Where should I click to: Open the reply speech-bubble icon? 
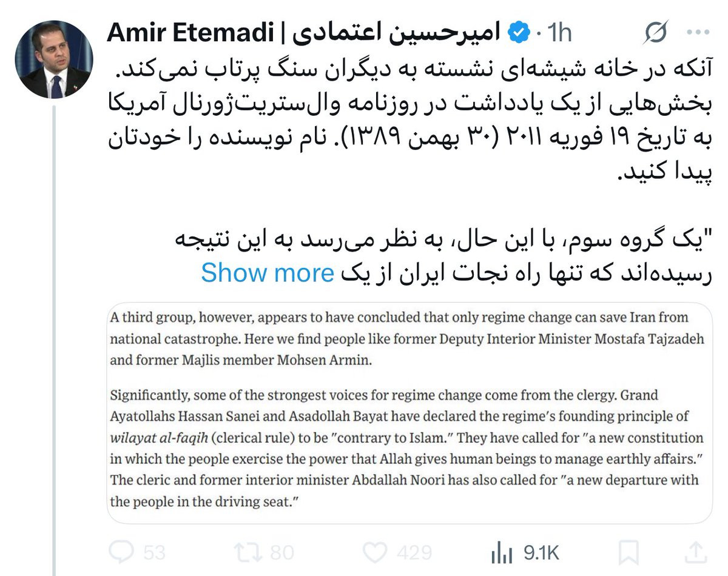[123, 552]
